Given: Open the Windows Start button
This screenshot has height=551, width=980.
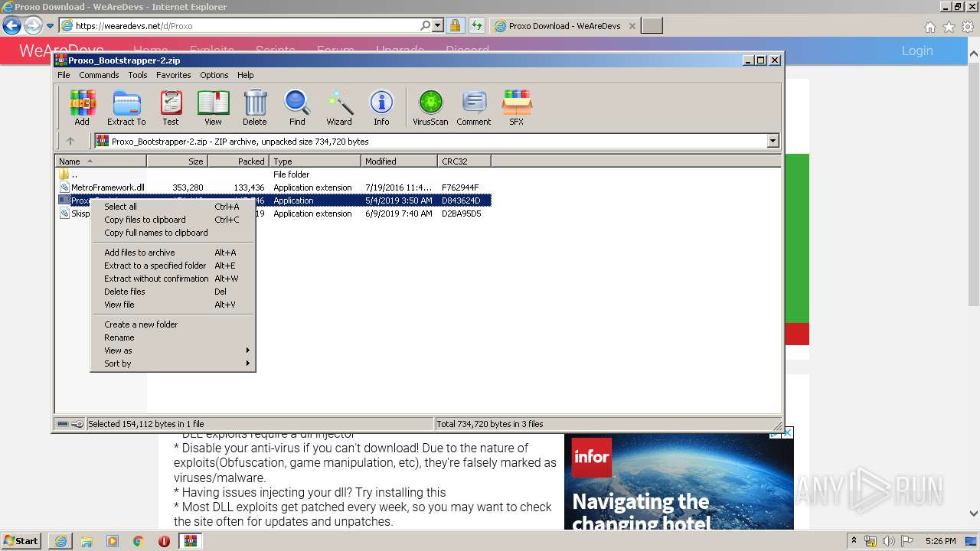Looking at the screenshot, I should [21, 541].
